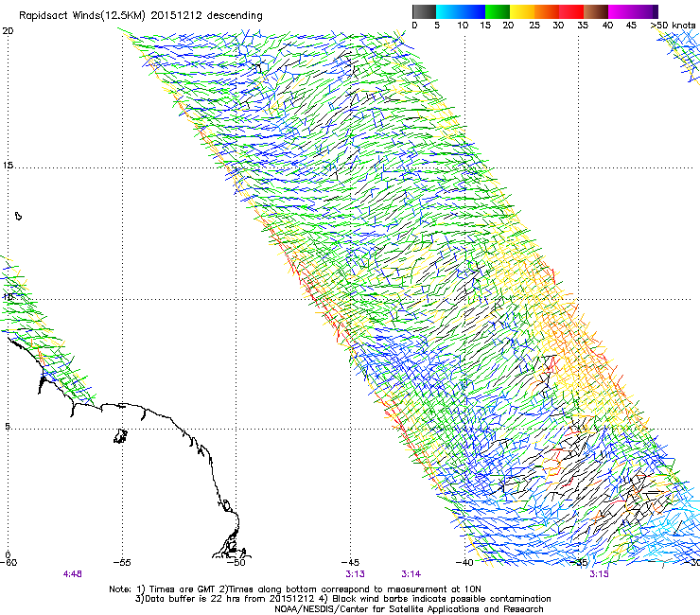This screenshot has width=700, height=615.
Task: Click the latitude '5' axis label on left
Action: [x=8, y=427]
